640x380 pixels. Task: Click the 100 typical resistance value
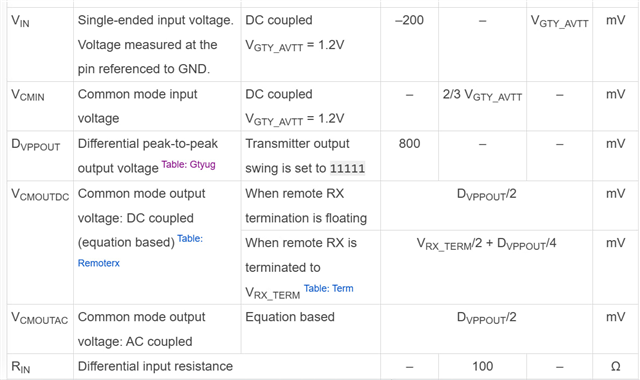[482, 366]
